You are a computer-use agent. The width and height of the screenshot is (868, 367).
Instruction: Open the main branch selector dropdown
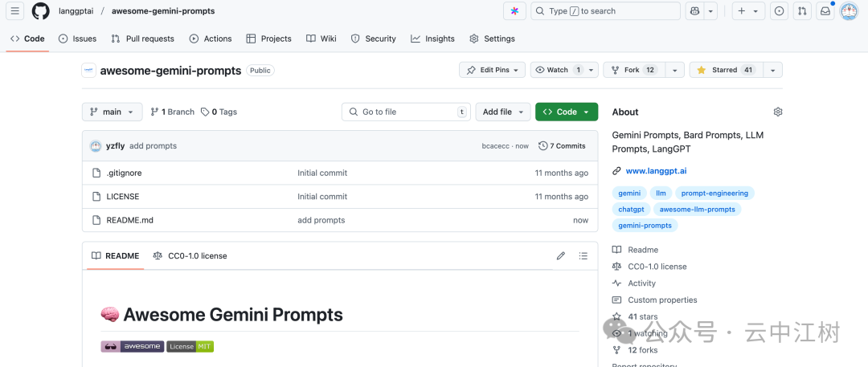113,112
